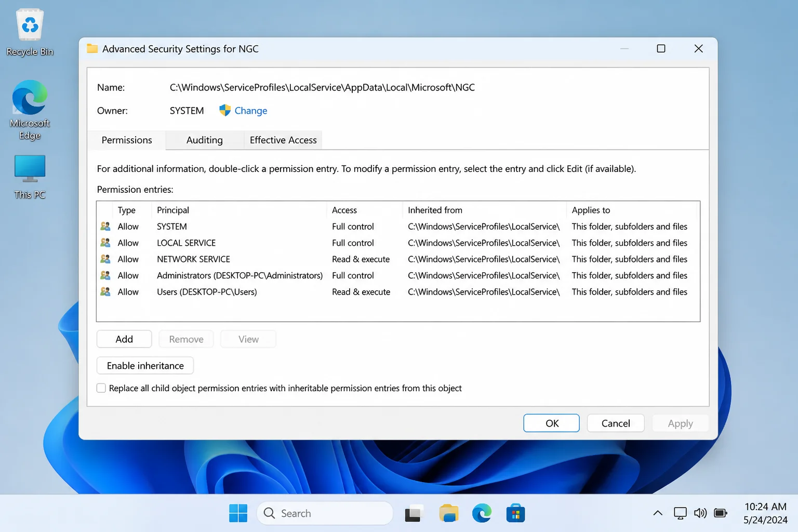Launch Edge from the taskbar
Image resolution: width=798 pixels, height=532 pixels.
click(x=482, y=513)
